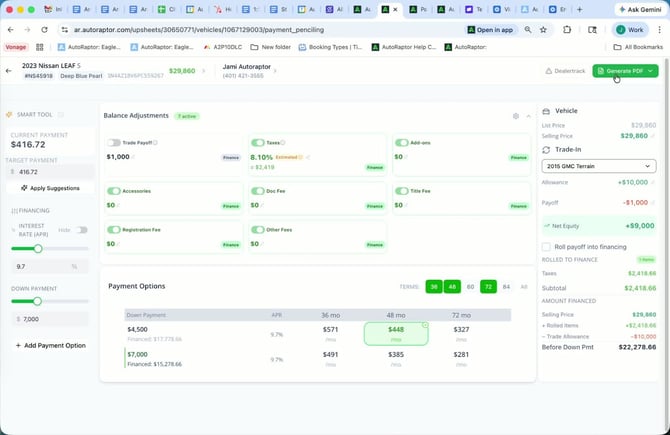Open the 2015 GMC Terrain trade-in dropdown
This screenshot has height=435, width=670.
point(598,165)
